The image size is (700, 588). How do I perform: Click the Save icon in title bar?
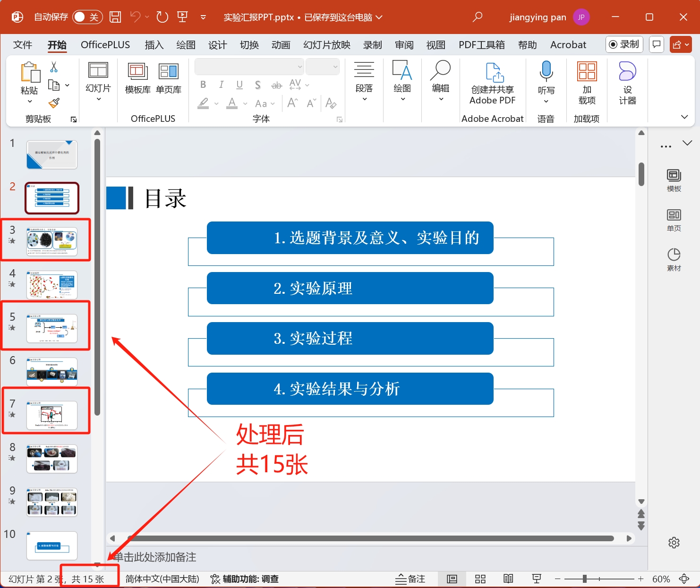115,17
